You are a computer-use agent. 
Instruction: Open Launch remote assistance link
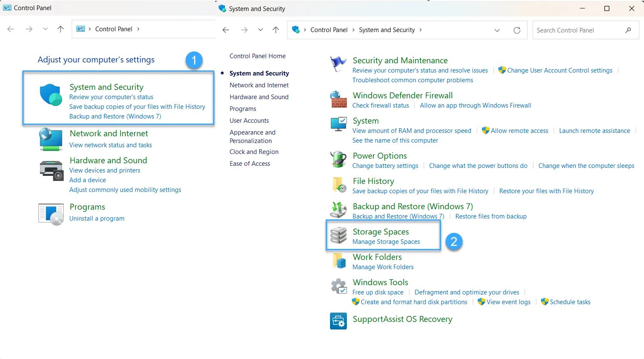[594, 131]
